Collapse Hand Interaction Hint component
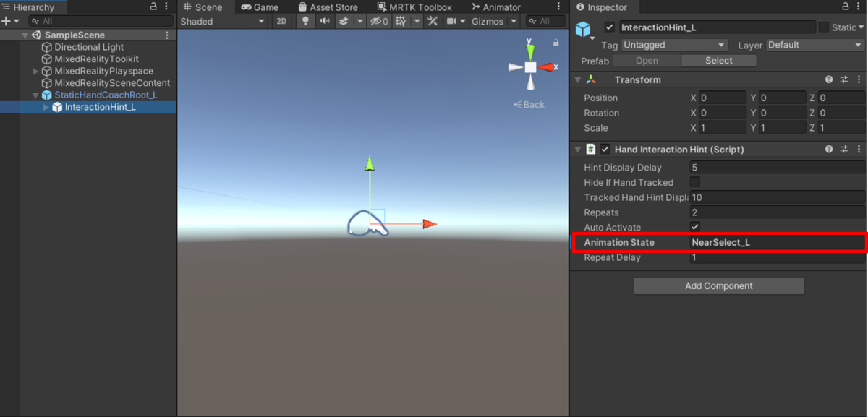The width and height of the screenshot is (868, 417). pyautogui.click(x=577, y=149)
